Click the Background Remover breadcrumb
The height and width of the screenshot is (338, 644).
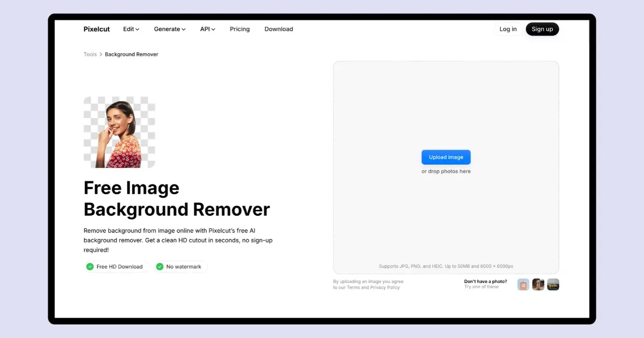pyautogui.click(x=131, y=54)
